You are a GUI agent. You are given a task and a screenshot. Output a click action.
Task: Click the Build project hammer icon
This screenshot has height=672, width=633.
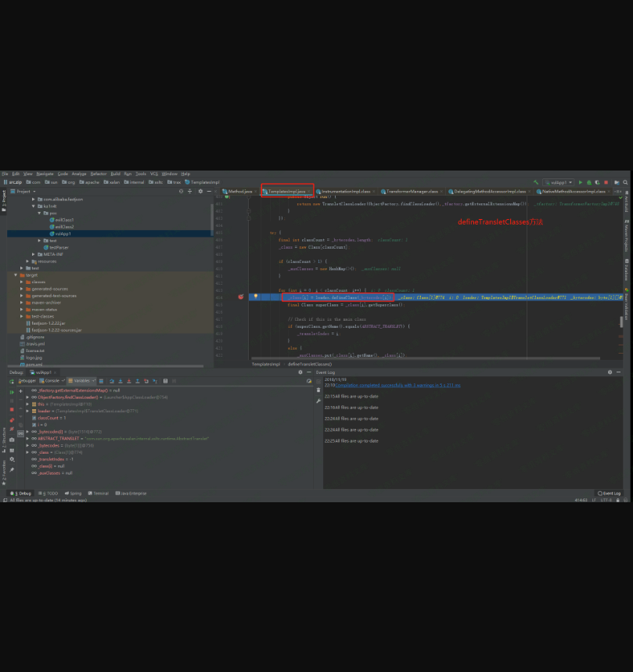(x=537, y=182)
